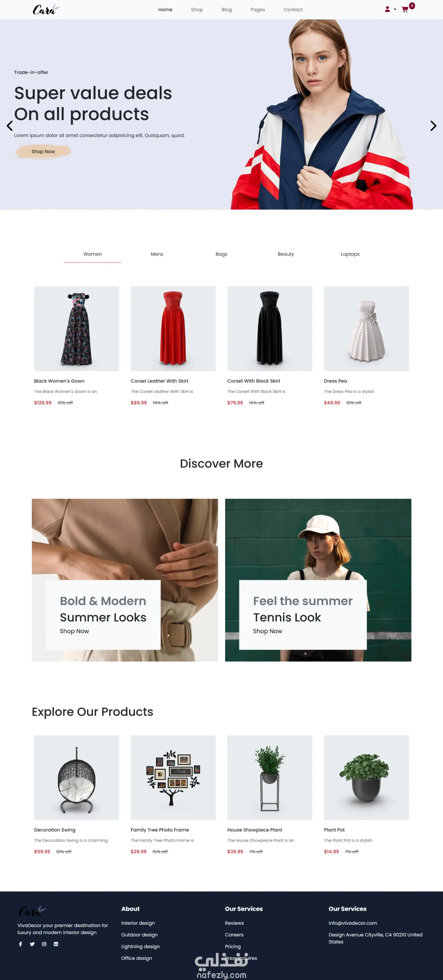The height and width of the screenshot is (980, 443).
Task: Go to next hero slide arrow
Action: [433, 126]
